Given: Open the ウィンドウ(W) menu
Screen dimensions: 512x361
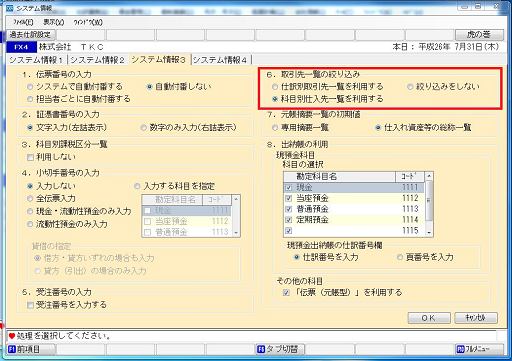Looking at the screenshot, I should (88, 22).
